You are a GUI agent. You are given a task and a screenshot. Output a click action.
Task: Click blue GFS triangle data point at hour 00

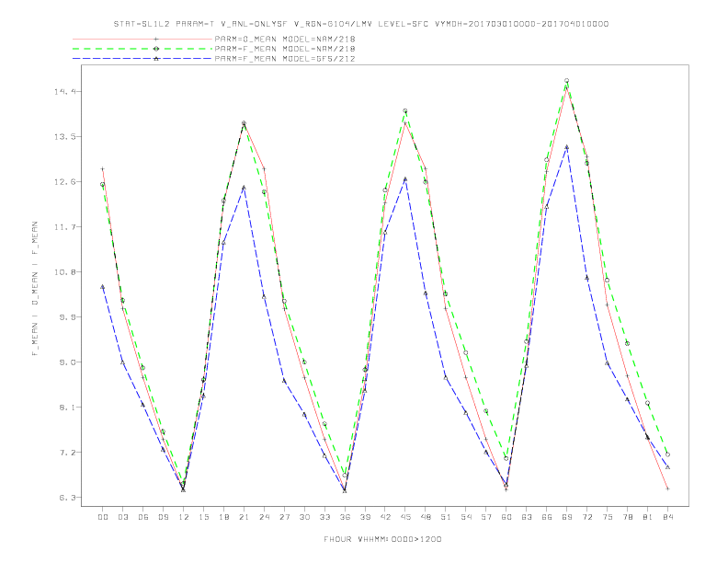(x=103, y=287)
